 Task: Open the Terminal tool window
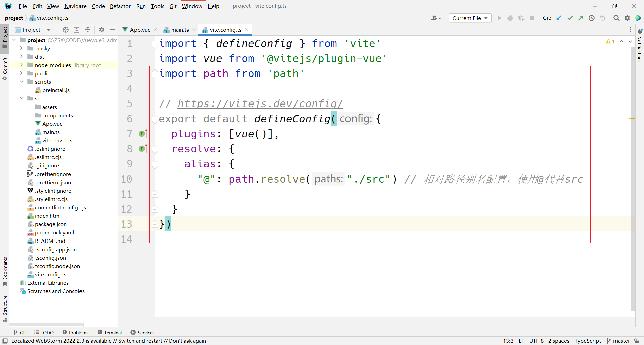point(110,333)
